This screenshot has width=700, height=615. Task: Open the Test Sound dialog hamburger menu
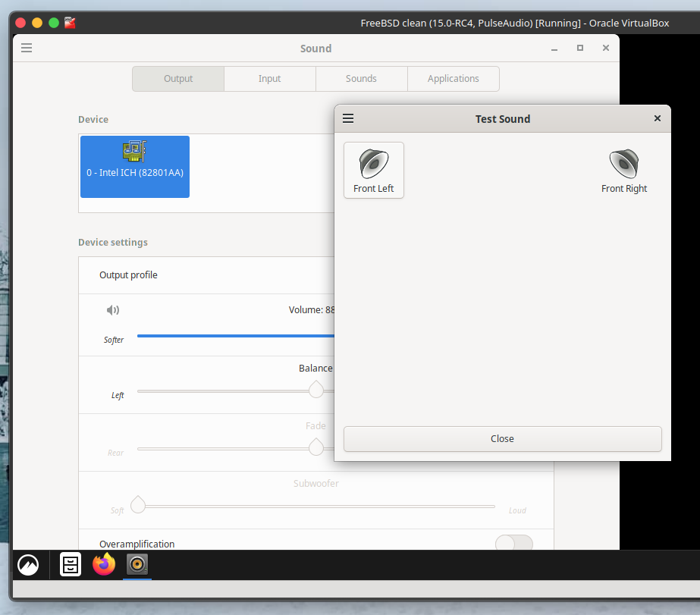(348, 118)
